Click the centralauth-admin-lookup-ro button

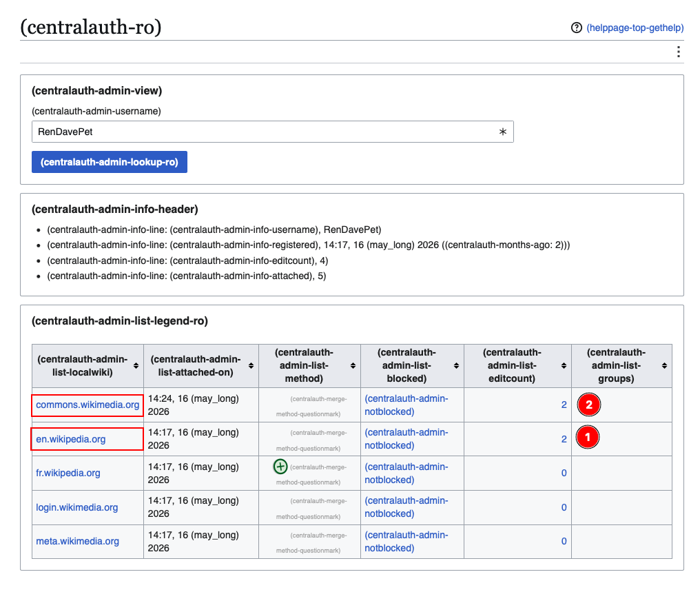tap(110, 162)
